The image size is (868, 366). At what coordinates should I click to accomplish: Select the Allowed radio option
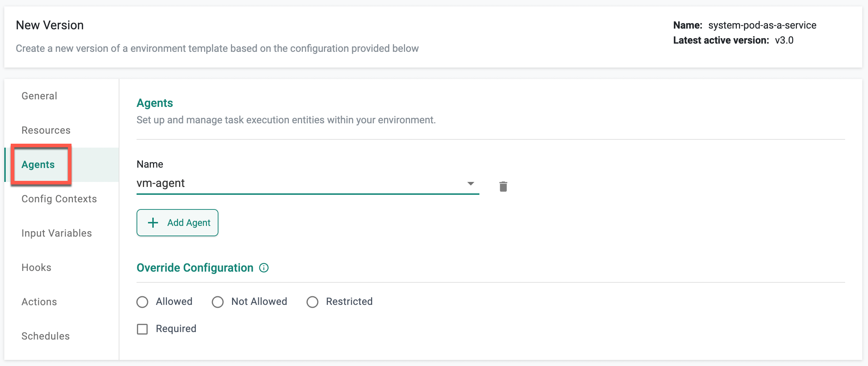142,302
